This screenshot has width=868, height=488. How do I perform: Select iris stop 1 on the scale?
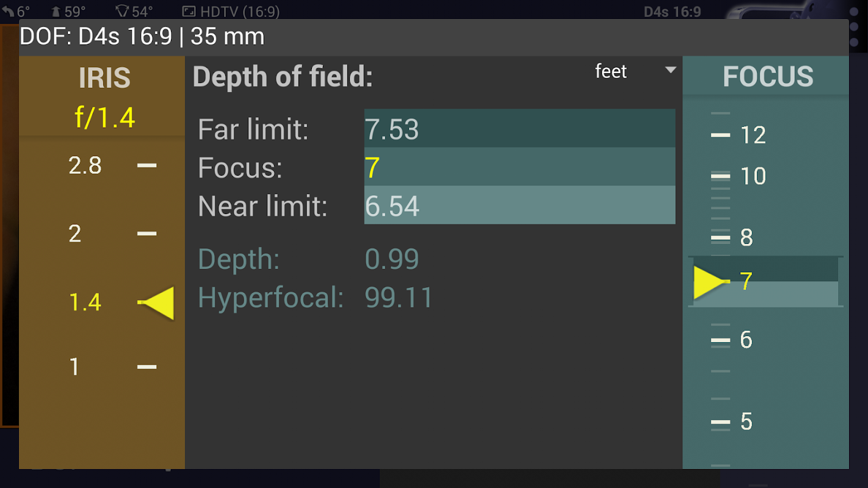[74, 367]
